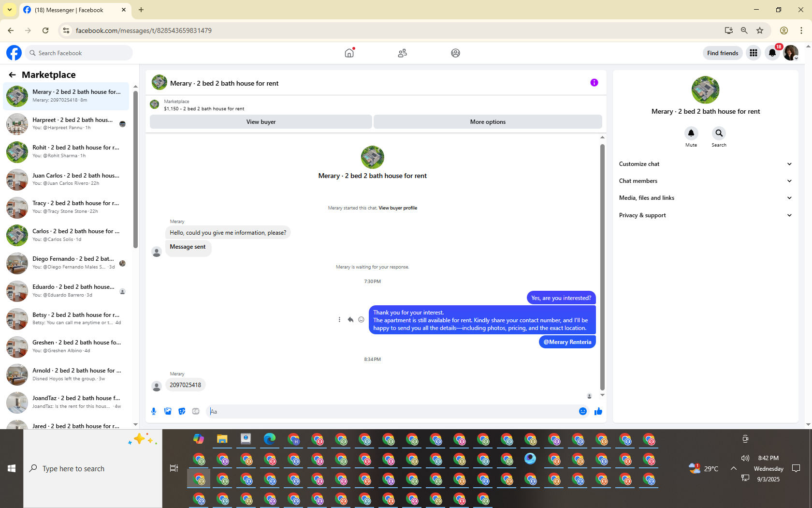Expand Chat members section

[x=705, y=181]
